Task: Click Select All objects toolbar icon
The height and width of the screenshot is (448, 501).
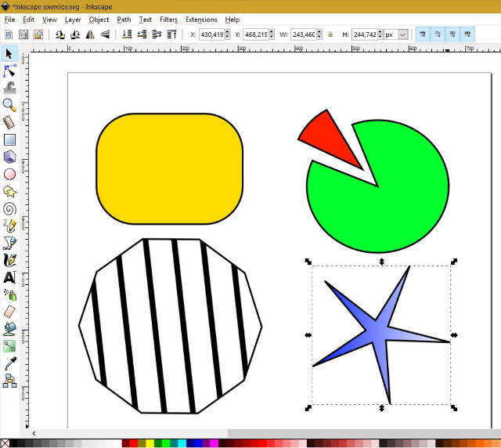Action: point(9,34)
